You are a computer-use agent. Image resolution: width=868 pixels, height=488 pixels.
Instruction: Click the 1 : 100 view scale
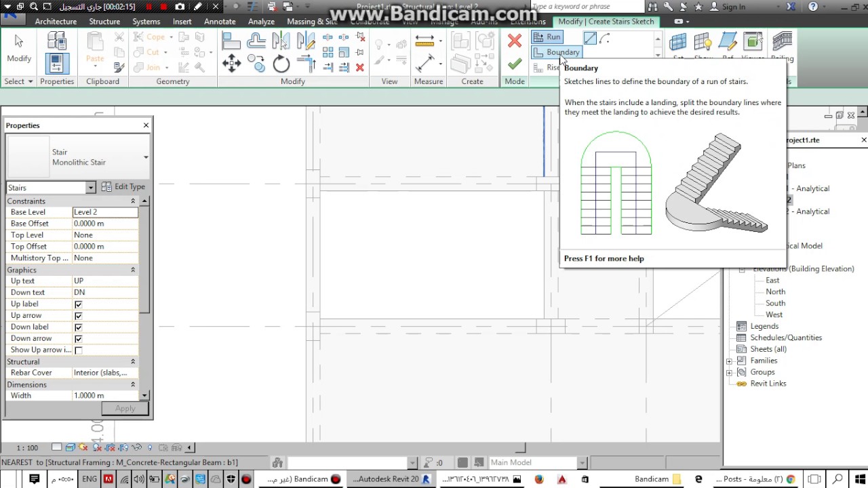(27, 448)
